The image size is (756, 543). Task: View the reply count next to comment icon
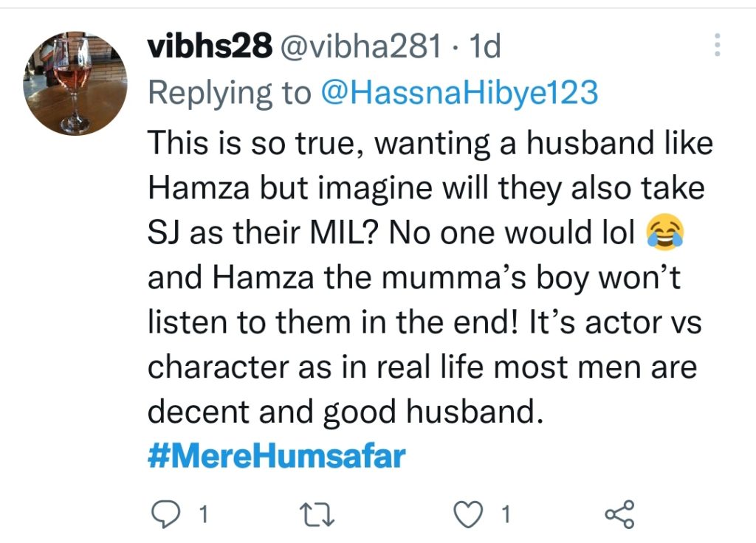click(x=204, y=514)
